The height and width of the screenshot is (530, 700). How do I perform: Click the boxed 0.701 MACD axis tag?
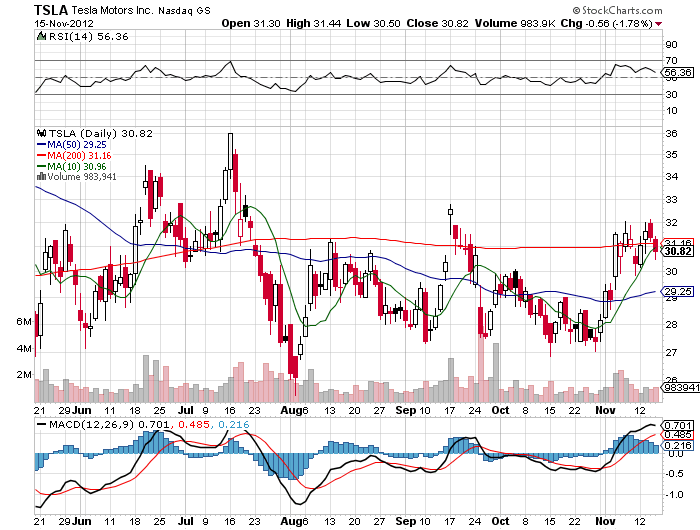pos(678,425)
